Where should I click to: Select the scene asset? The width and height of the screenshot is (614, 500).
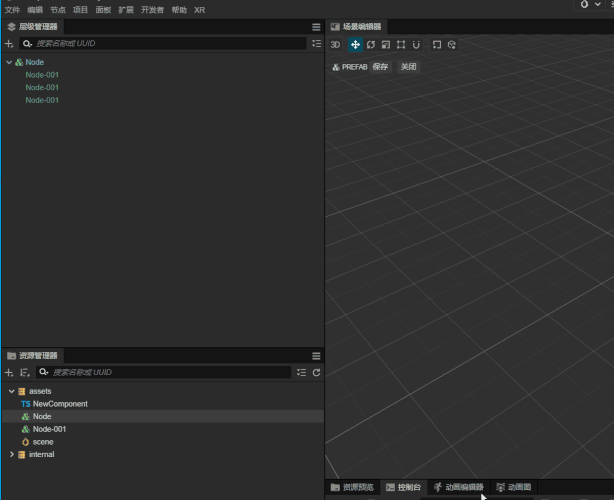pyautogui.click(x=163, y=442)
